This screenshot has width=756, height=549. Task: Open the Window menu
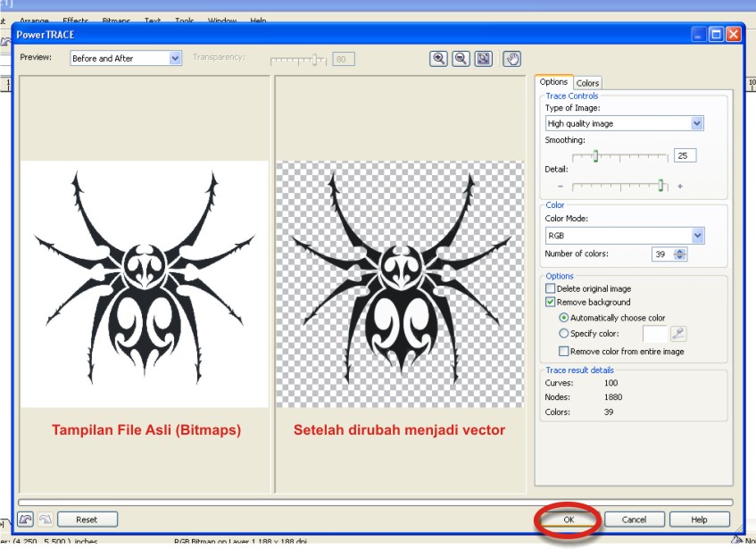pyautogui.click(x=221, y=21)
